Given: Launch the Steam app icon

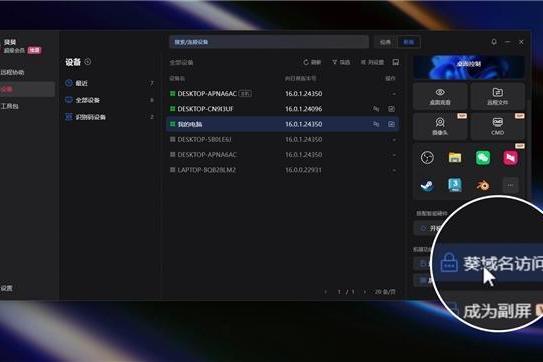Looking at the screenshot, I should tap(427, 185).
